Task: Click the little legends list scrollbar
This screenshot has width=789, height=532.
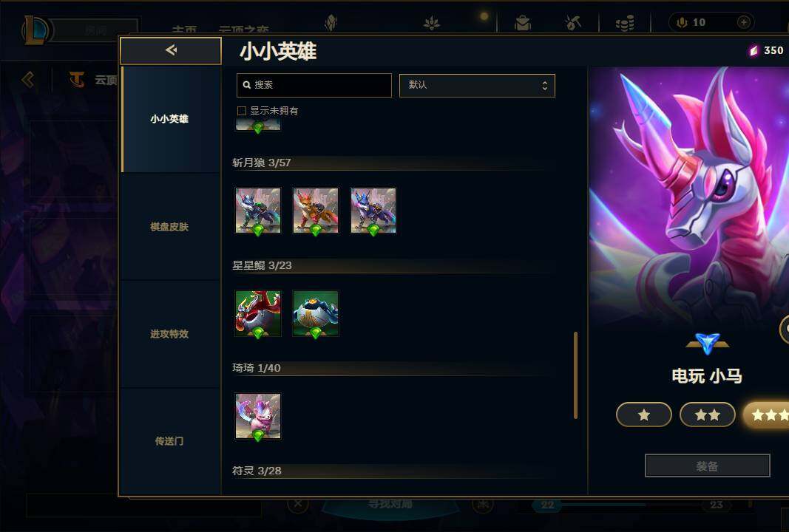Action: [575, 375]
